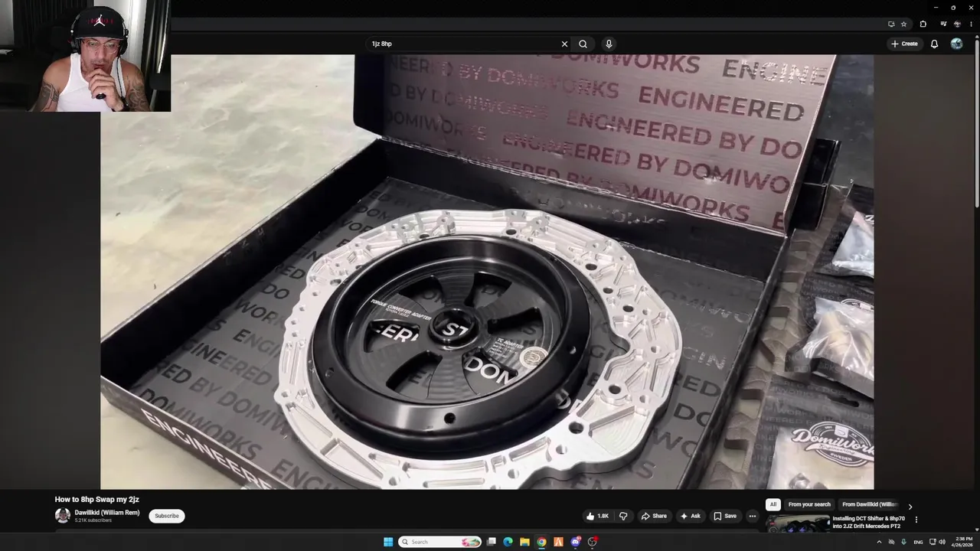Open YouTube notifications bell
The image size is (980, 551).
click(934, 44)
